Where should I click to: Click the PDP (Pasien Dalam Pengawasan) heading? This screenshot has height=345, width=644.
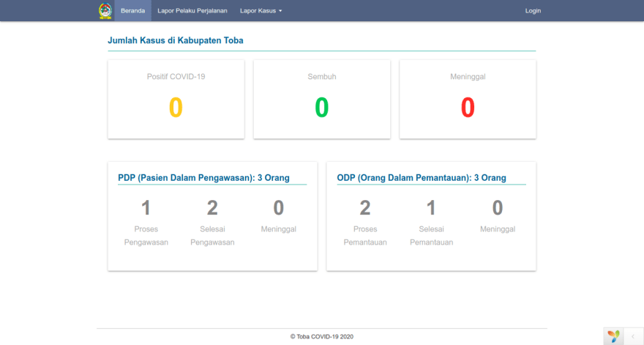point(203,178)
